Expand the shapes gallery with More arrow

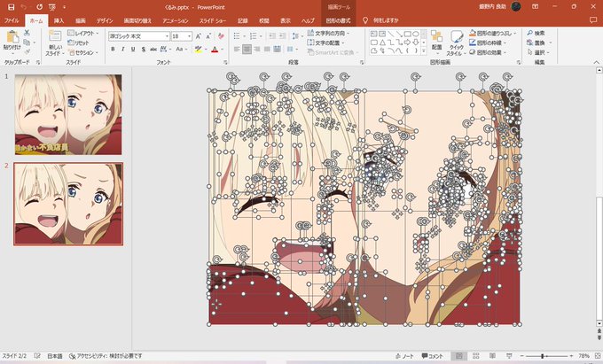[x=424, y=50]
